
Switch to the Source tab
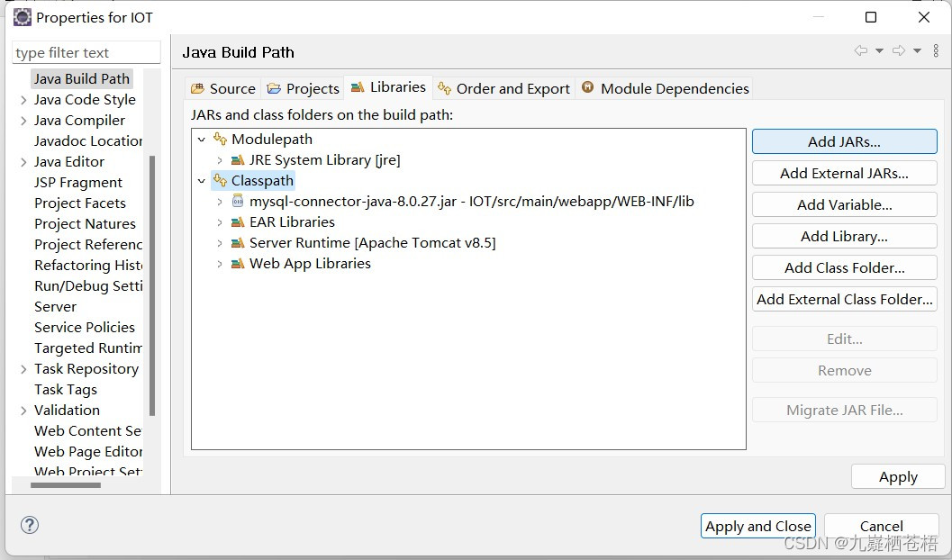pos(222,88)
